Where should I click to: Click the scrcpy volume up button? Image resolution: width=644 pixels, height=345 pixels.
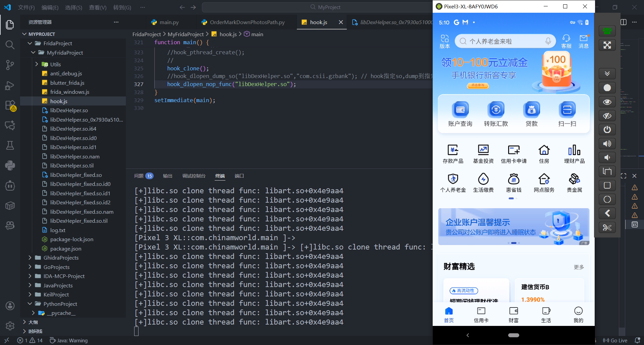(x=607, y=144)
